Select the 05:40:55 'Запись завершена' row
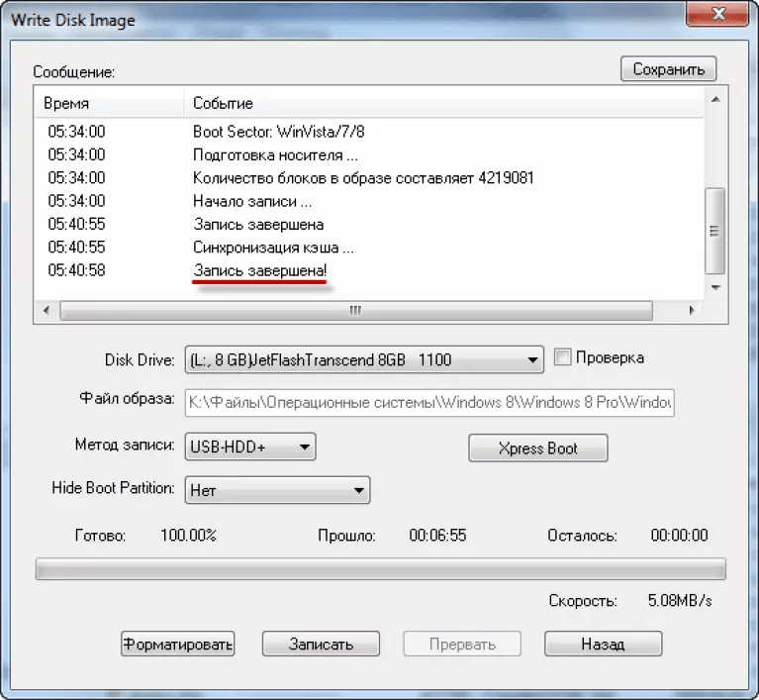Screen dimensions: 759x700 tap(369, 225)
